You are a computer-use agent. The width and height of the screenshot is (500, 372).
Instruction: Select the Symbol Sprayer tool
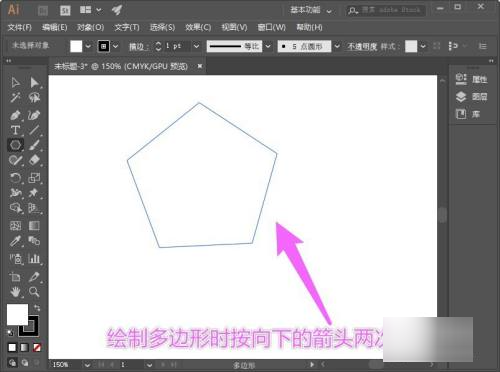pyautogui.click(x=15, y=259)
